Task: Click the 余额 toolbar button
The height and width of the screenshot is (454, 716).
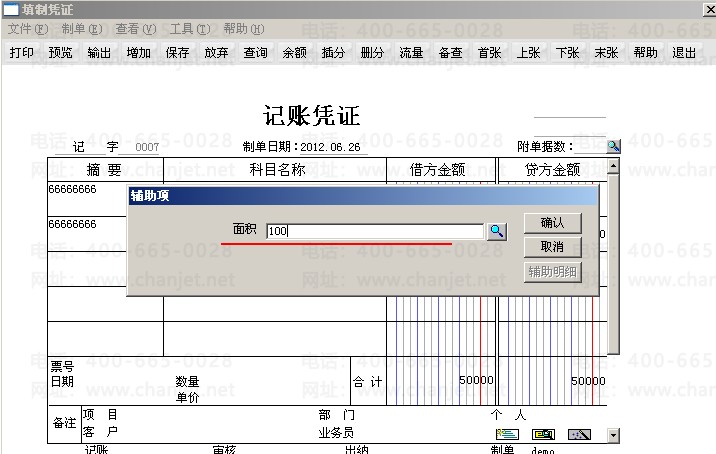Action: tap(295, 53)
